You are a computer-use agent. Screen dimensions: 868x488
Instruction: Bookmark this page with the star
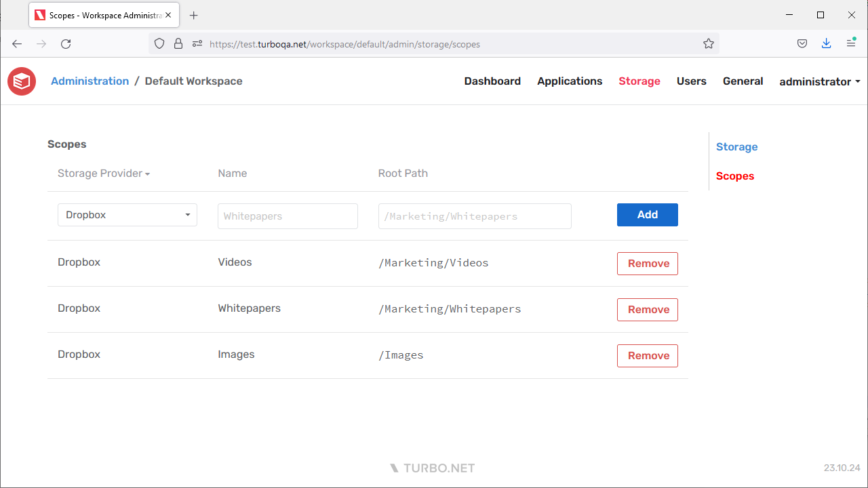[x=709, y=43]
